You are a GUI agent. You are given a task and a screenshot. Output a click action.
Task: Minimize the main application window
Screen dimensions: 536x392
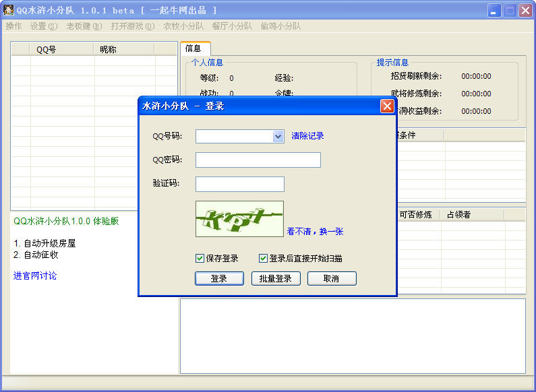(494, 10)
